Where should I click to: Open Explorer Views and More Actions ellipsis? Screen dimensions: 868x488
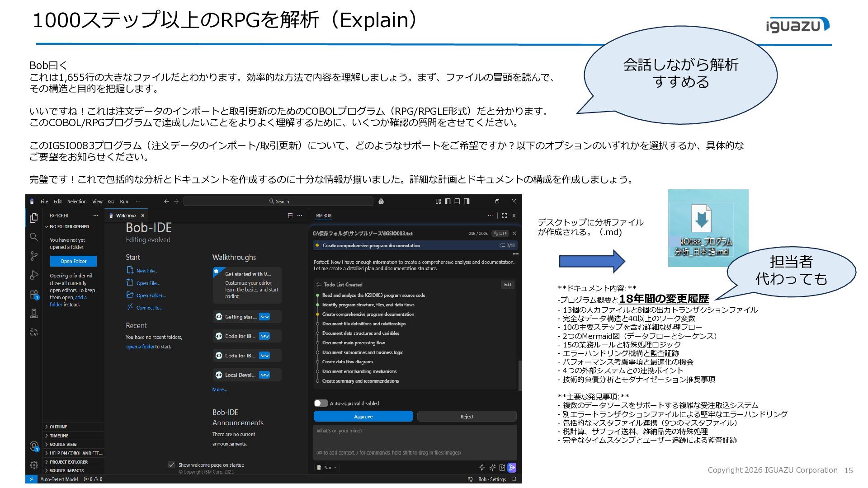[96, 216]
